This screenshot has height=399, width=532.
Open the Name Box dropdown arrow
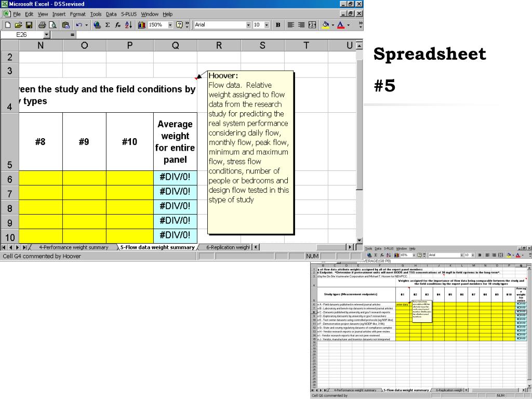(x=47, y=35)
